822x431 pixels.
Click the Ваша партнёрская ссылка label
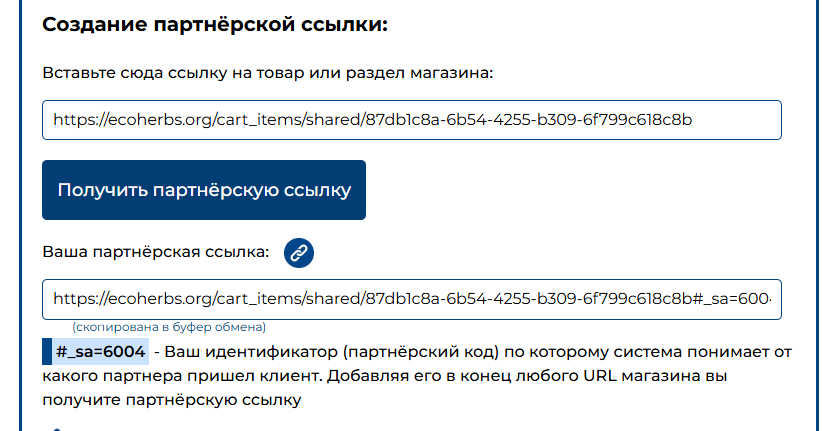pyautogui.click(x=156, y=252)
